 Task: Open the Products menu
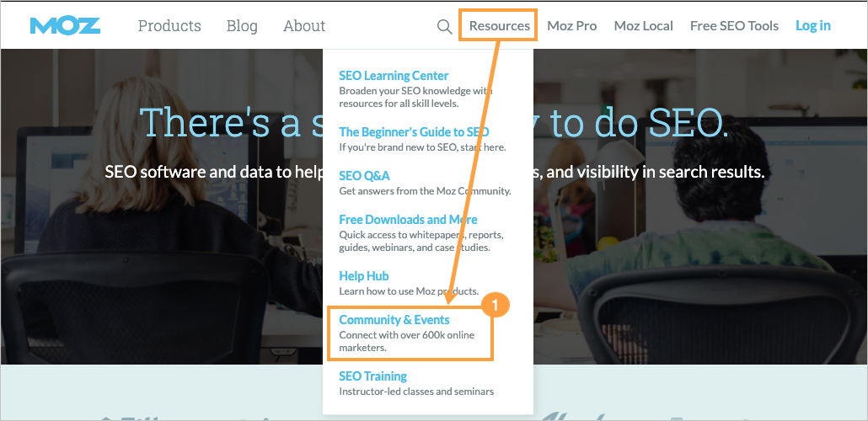(x=169, y=25)
